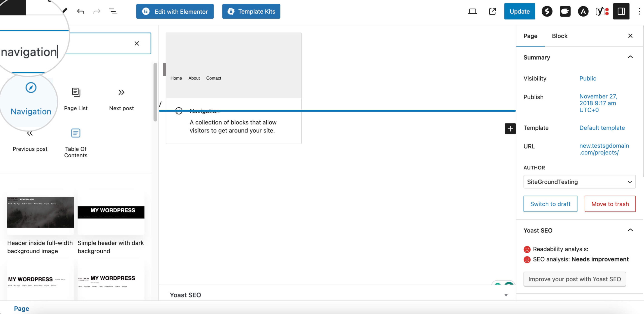This screenshot has width=644, height=314.
Task: Select Simple header with dark background pattern
Action: click(x=111, y=222)
